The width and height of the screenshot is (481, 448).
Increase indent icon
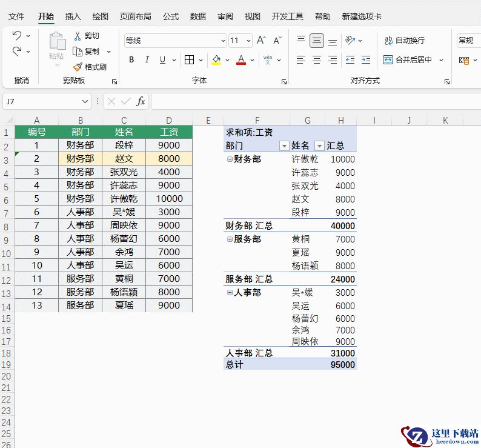click(x=366, y=59)
